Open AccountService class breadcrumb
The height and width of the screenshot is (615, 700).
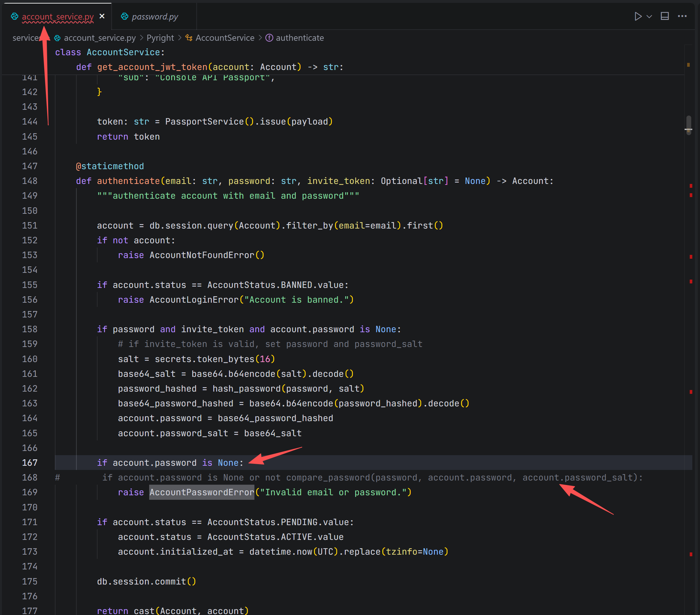pos(225,38)
